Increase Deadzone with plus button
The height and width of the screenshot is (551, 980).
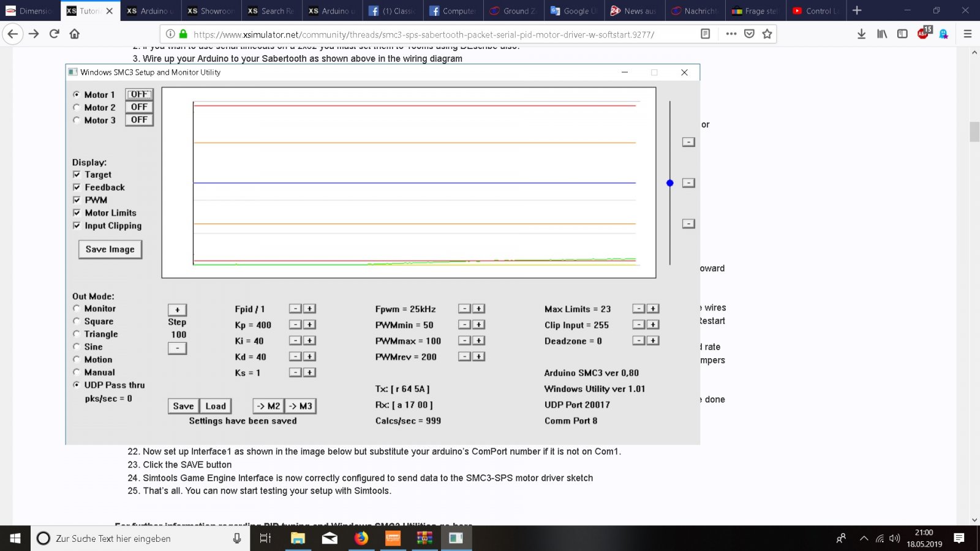[x=653, y=340]
